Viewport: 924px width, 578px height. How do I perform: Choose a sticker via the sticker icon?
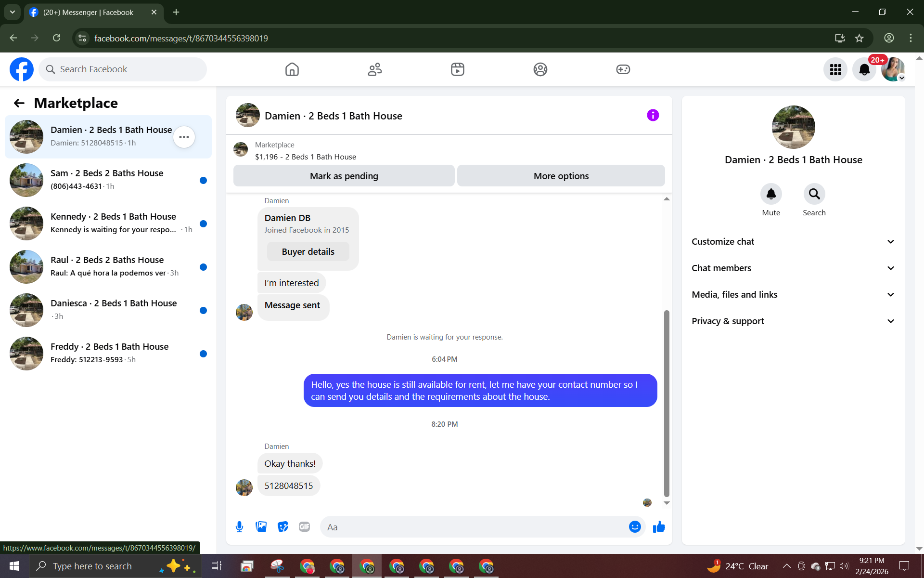[283, 527]
